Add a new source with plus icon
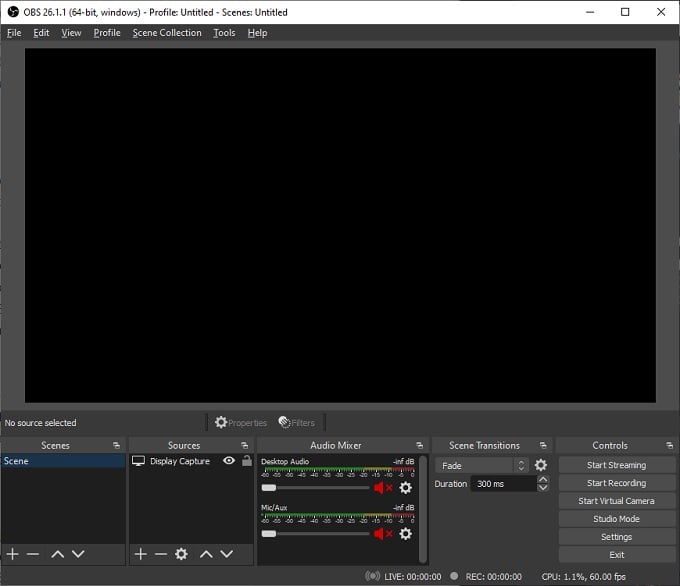680x586 pixels. point(141,554)
